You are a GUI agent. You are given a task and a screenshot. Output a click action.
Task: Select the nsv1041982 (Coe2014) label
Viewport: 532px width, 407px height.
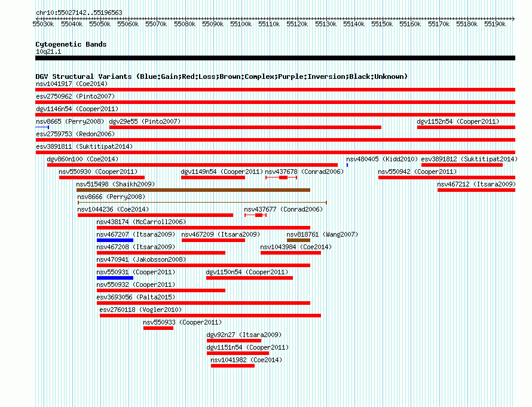tap(246, 360)
